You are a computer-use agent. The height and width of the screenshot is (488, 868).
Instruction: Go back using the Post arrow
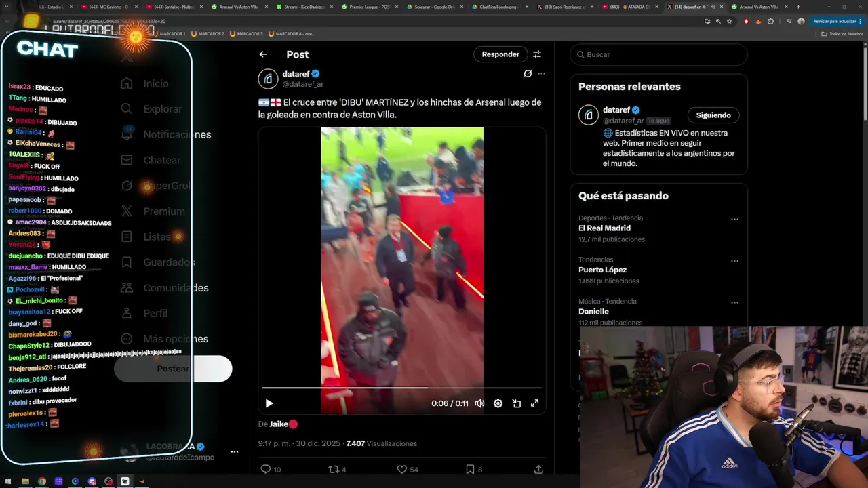263,54
